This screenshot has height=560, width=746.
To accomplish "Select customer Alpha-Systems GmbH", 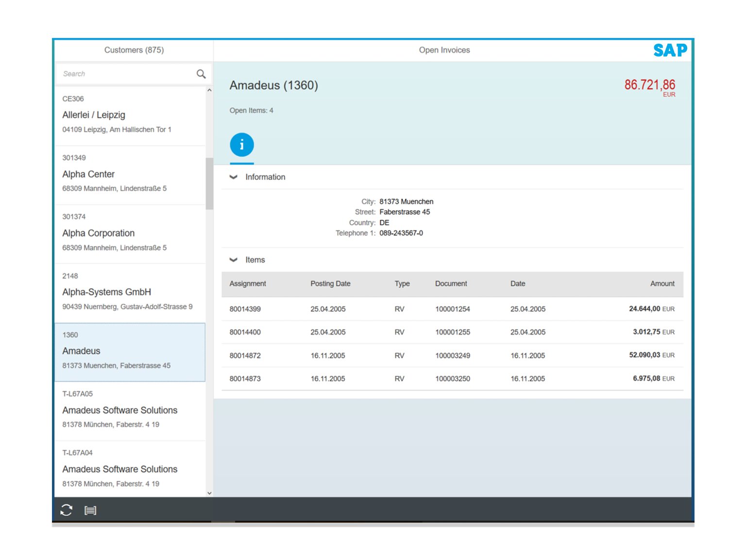I will [x=130, y=293].
